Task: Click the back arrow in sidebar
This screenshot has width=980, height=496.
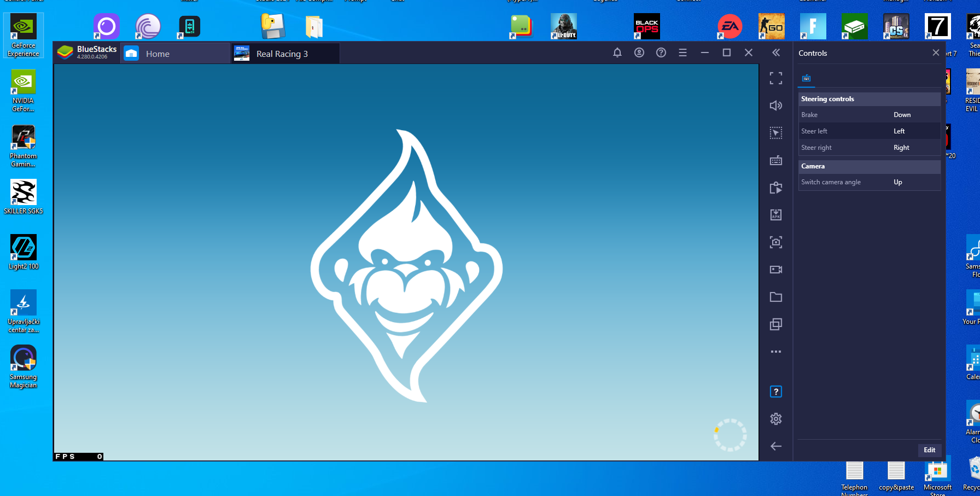Action: (x=776, y=446)
